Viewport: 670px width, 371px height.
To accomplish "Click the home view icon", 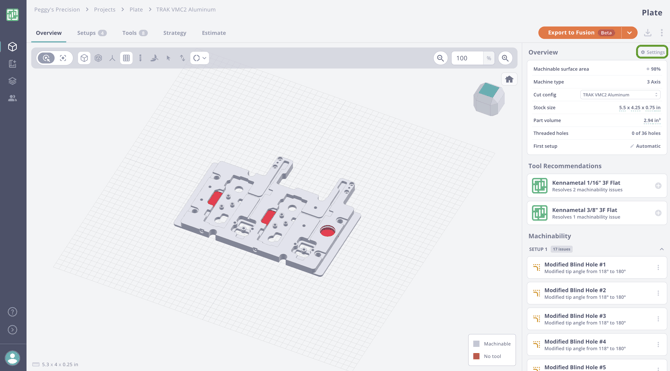I will (509, 79).
